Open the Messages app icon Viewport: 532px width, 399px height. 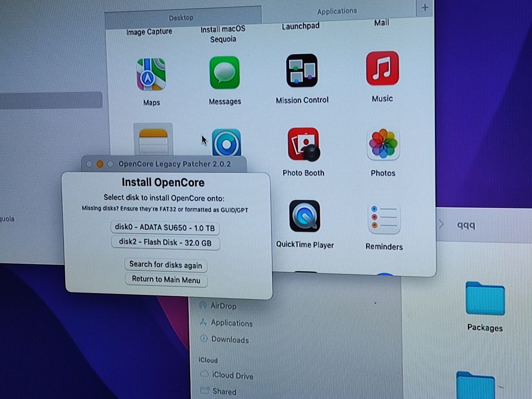click(224, 73)
